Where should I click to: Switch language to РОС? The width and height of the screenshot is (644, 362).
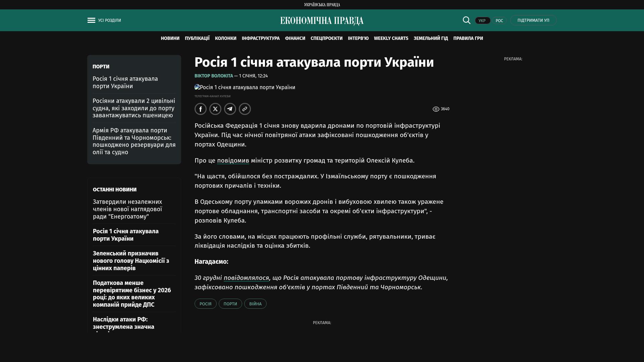click(499, 21)
